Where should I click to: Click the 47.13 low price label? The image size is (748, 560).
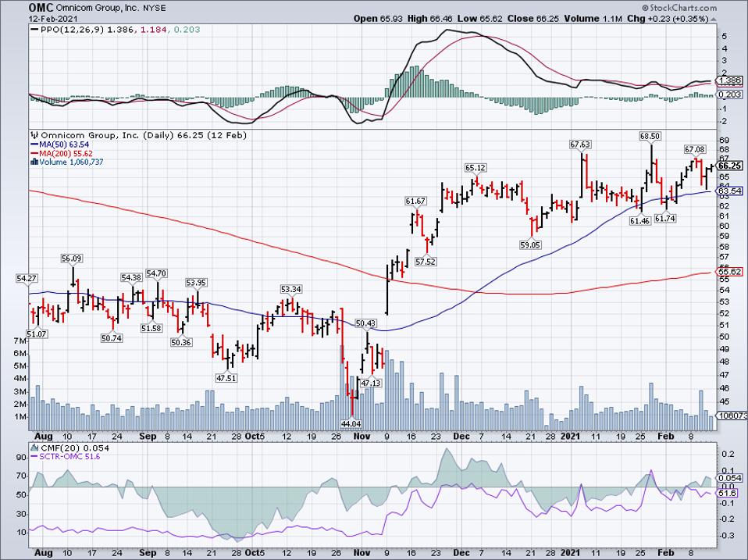[x=371, y=383]
